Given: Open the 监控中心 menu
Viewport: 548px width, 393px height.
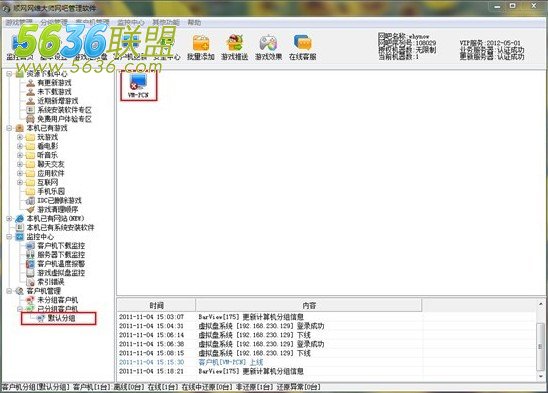Looking at the screenshot, I should [x=130, y=23].
